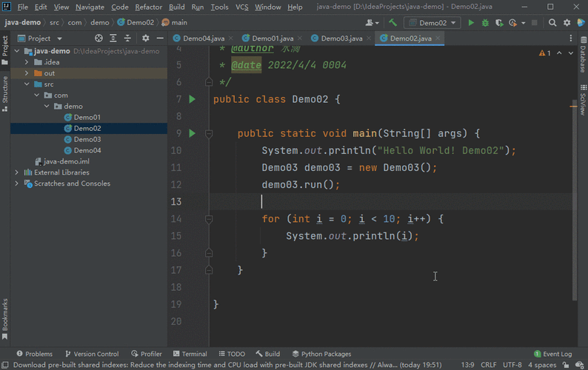Toggle the Project tool window side tab
Viewport: 588px width, 370px height.
pos(4,46)
